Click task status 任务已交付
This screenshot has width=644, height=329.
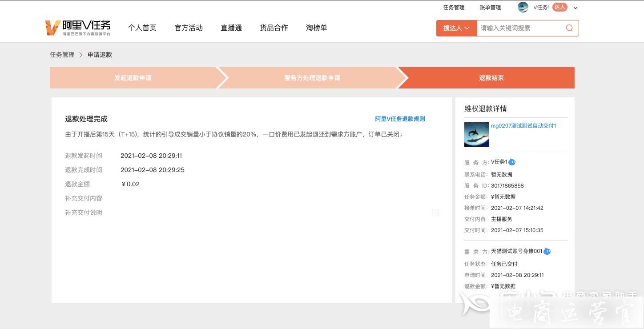point(504,264)
